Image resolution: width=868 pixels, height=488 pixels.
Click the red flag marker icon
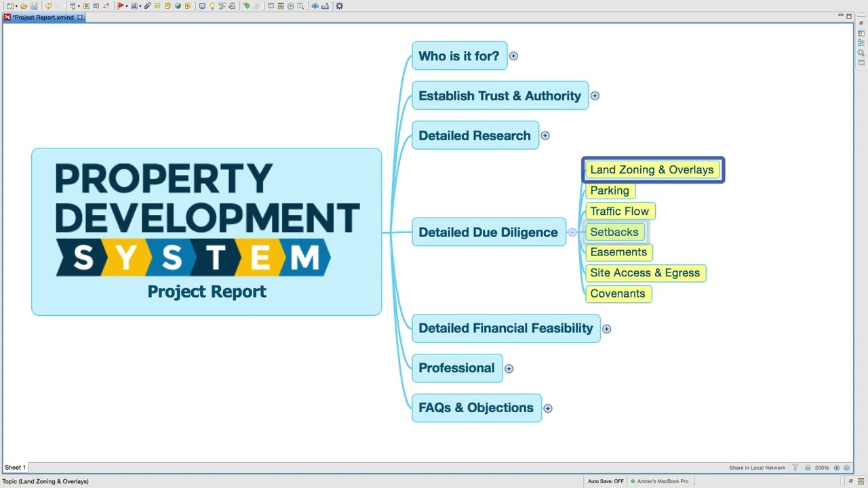click(x=121, y=5)
